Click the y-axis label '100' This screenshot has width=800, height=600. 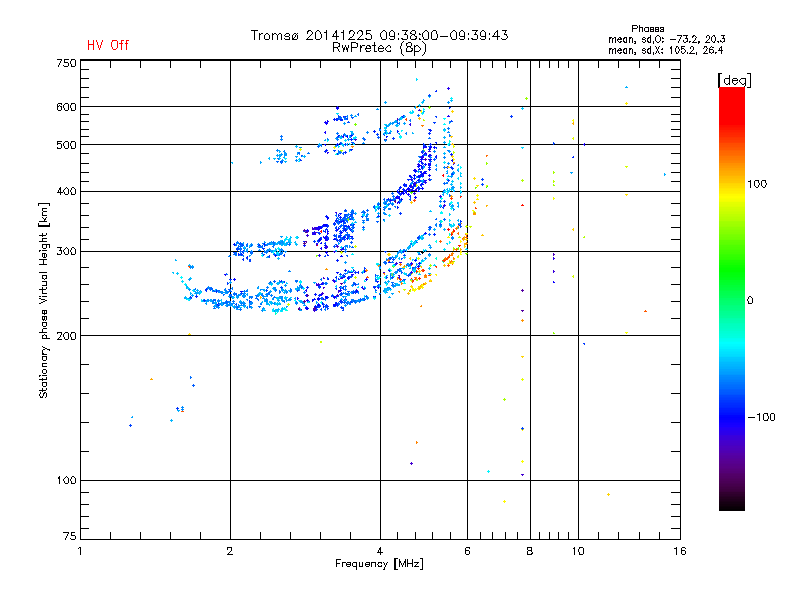click(67, 481)
